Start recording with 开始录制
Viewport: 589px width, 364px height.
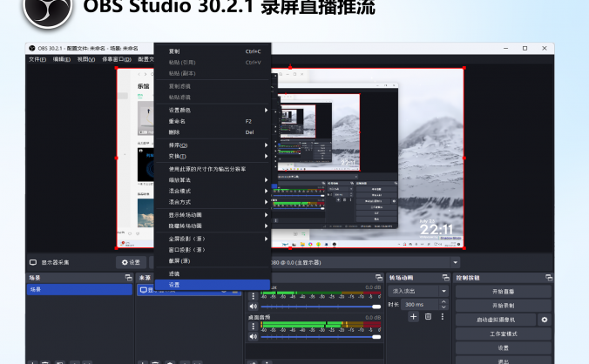click(x=504, y=306)
